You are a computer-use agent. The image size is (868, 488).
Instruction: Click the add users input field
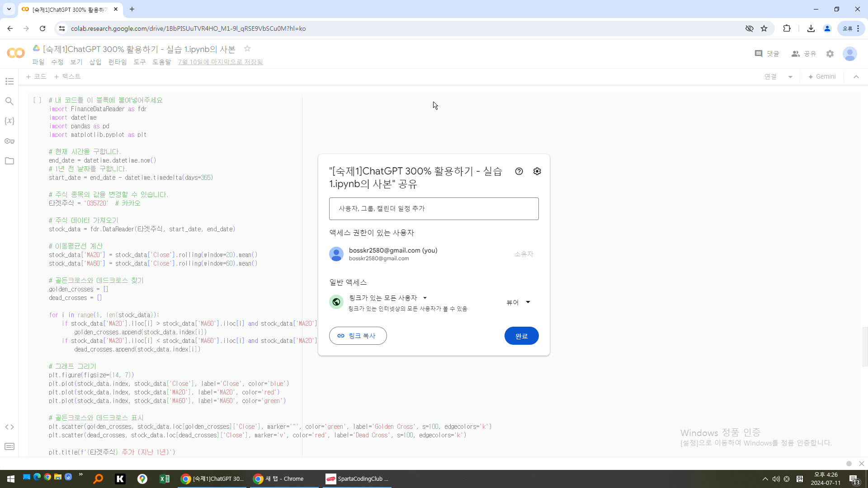[x=434, y=209]
